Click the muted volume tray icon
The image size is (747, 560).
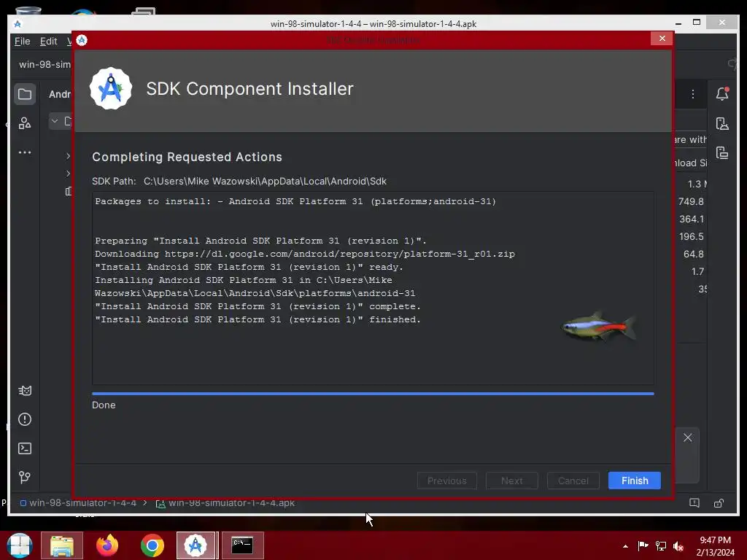[678, 545]
